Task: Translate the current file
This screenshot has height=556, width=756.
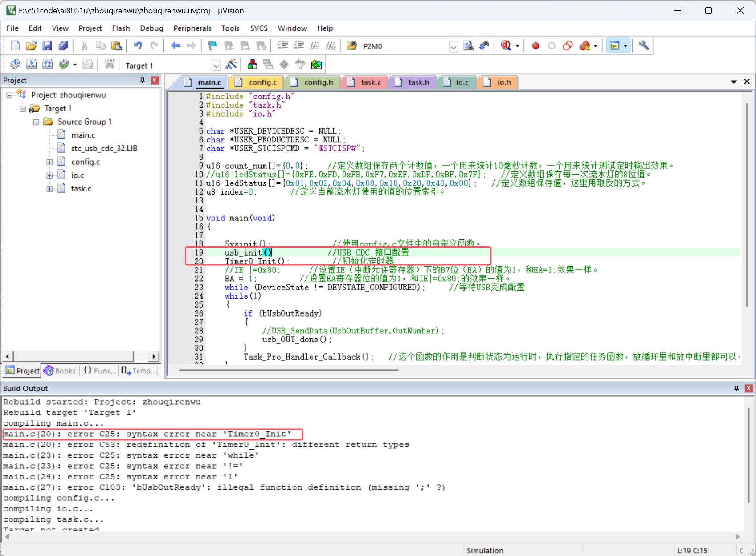Action: click(x=15, y=65)
